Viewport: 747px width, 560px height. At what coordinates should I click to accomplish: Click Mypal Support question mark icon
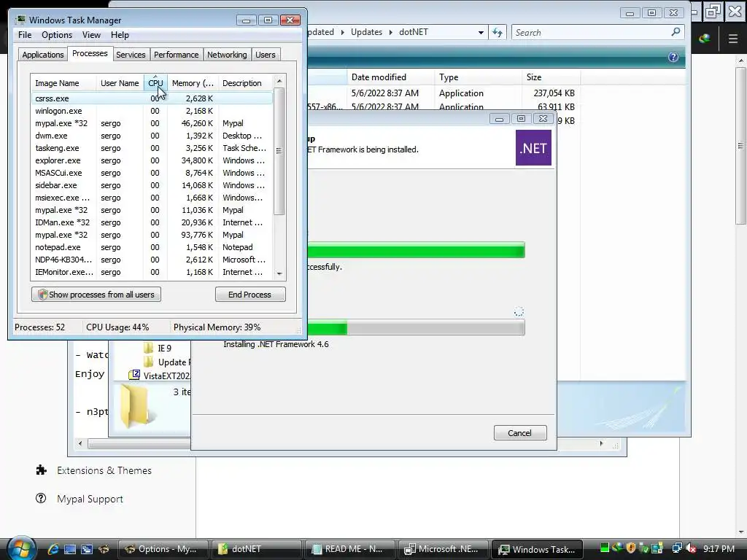(41, 498)
